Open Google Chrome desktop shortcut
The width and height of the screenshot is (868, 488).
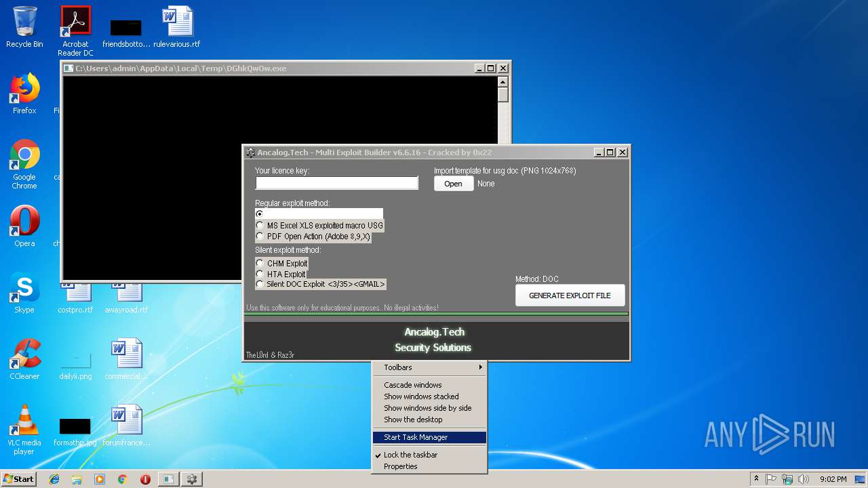coord(24,164)
